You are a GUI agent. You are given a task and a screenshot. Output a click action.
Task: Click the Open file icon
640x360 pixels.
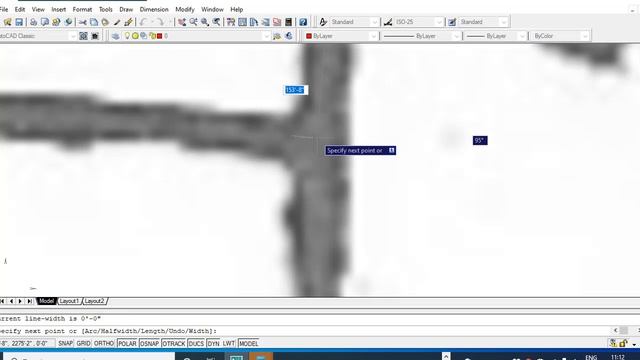click(x=7, y=22)
